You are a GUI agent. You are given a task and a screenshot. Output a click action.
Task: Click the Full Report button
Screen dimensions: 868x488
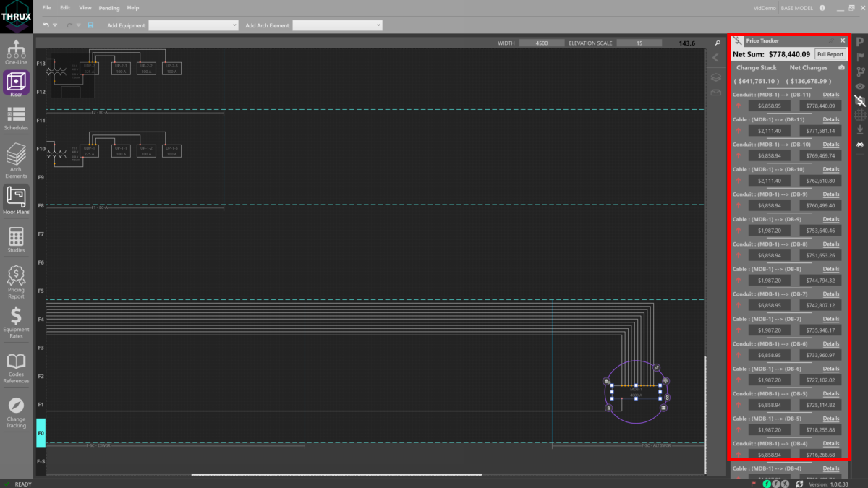[x=830, y=53]
